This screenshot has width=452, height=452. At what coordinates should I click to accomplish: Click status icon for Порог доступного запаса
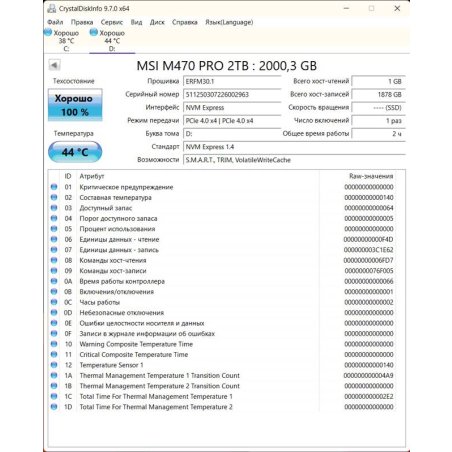click(54, 218)
